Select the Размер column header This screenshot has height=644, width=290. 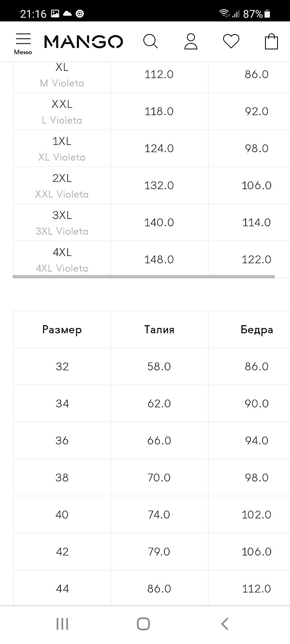[x=62, y=330]
